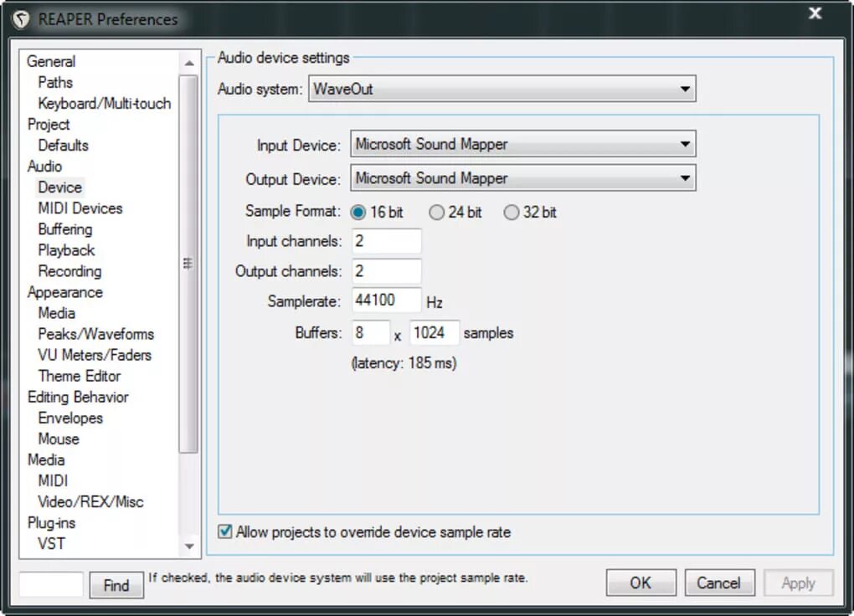The width and height of the screenshot is (854, 616).
Task: Open the MIDI page under Media
Action: click(53, 481)
